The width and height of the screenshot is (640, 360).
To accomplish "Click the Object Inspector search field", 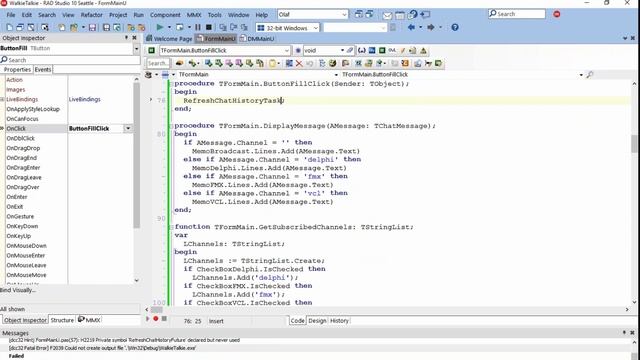I will 70,60.
